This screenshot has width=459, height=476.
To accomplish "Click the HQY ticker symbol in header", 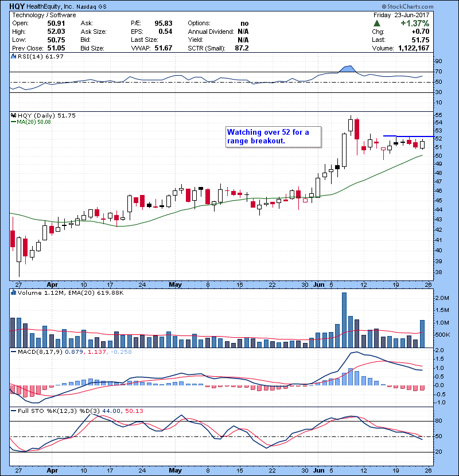I will click(x=17, y=6).
